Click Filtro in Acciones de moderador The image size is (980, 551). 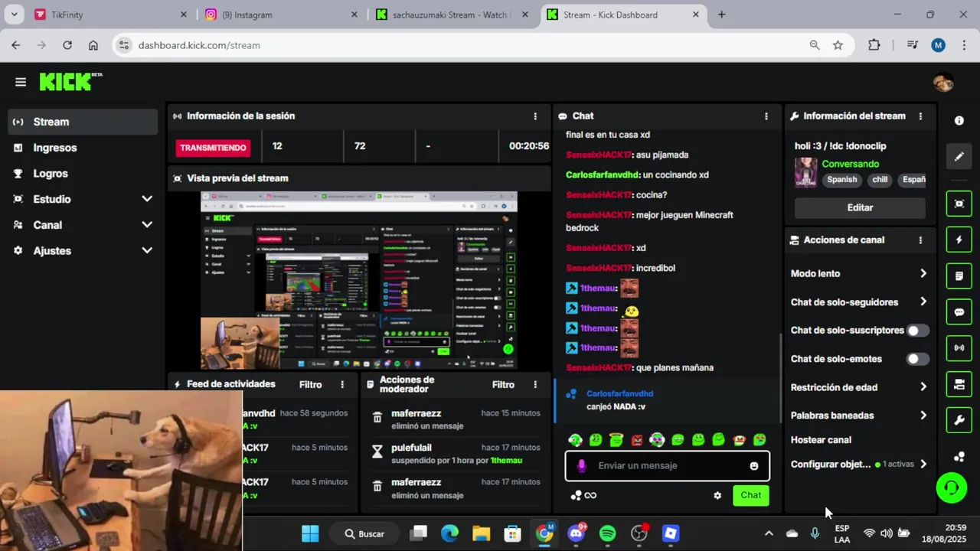coord(503,385)
